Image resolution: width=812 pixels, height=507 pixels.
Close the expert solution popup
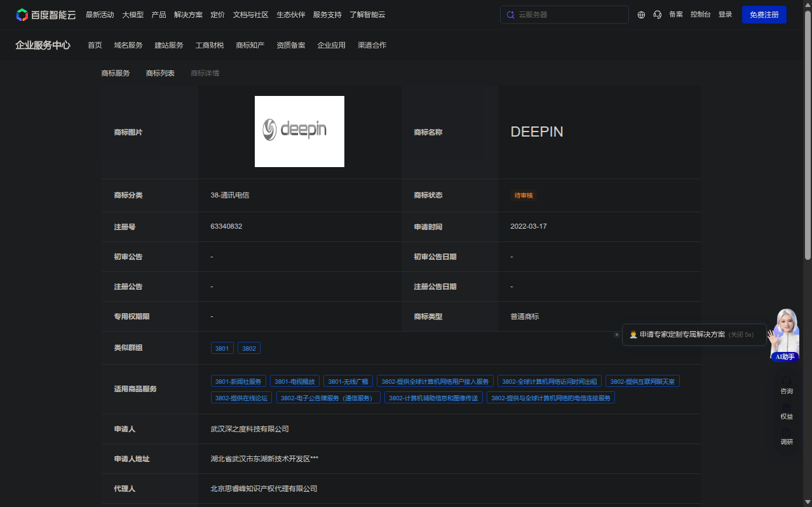point(616,334)
